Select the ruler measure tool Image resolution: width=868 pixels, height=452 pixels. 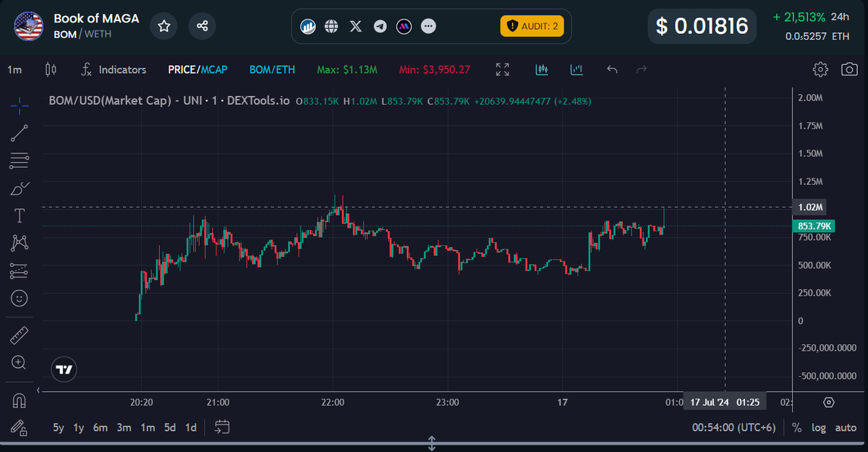coord(20,336)
